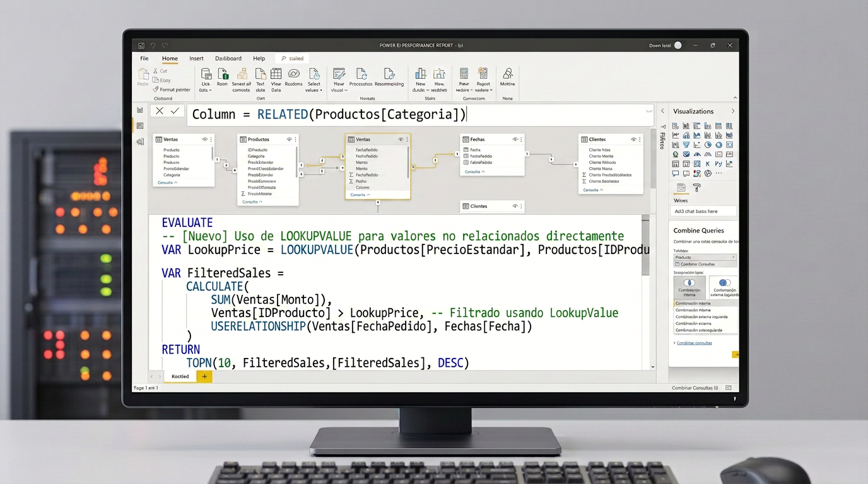Select the funnel chart visual icon

[x=686, y=145]
